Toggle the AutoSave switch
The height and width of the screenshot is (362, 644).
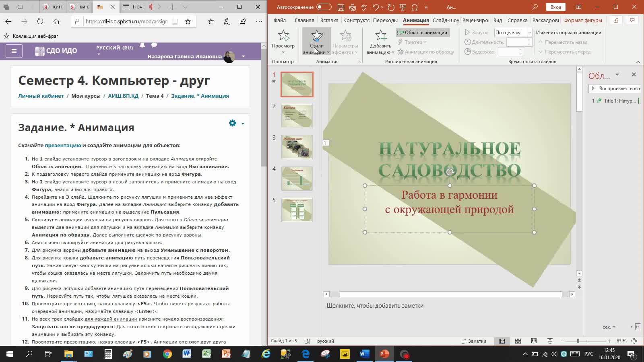(324, 7)
